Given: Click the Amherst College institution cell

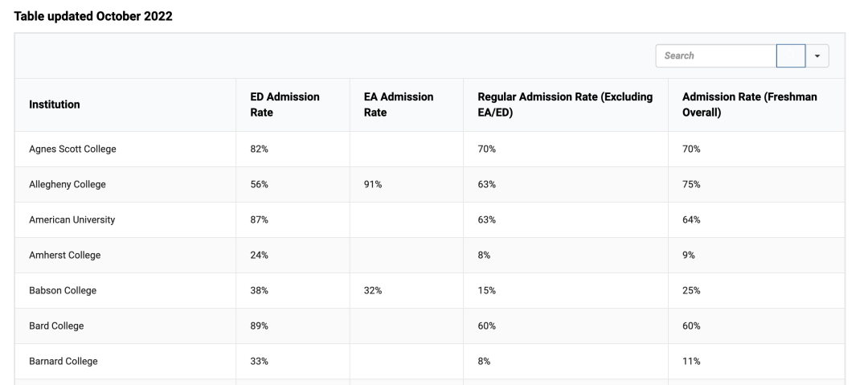Looking at the screenshot, I should [65, 256].
